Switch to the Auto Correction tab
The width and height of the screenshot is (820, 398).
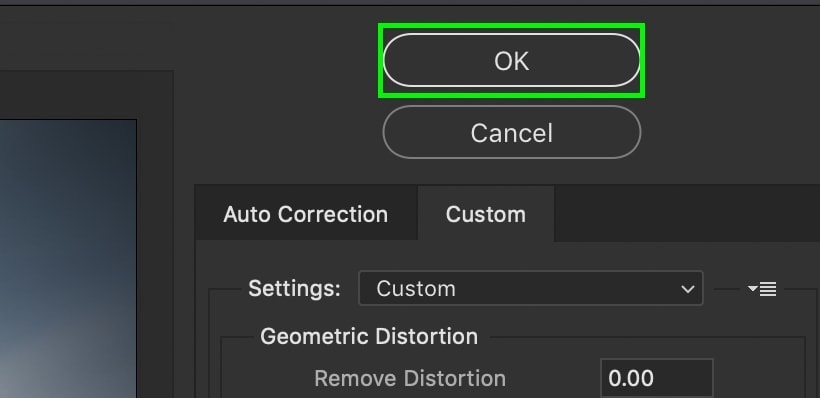point(306,214)
